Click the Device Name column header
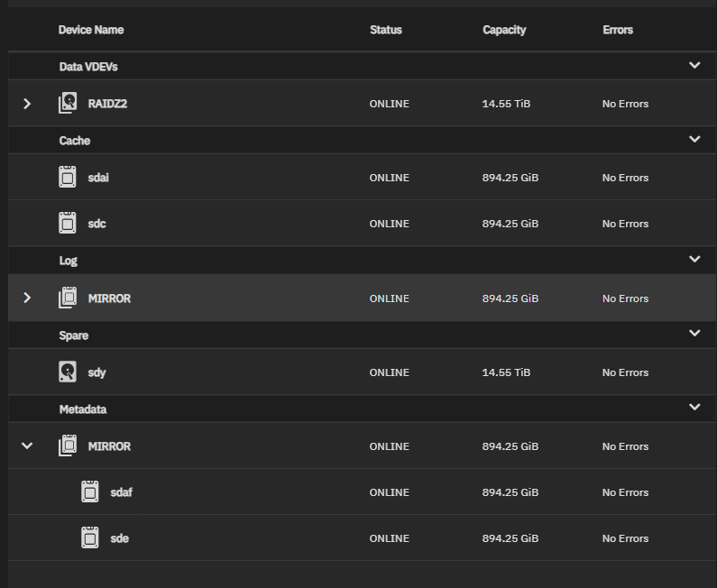The image size is (717, 588). (91, 30)
